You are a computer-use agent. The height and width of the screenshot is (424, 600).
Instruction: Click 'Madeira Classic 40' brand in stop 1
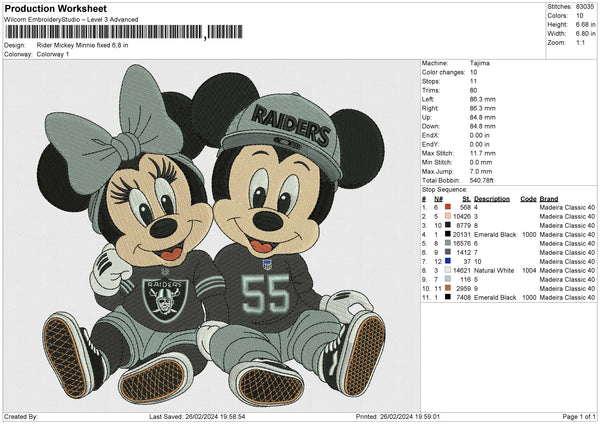pyautogui.click(x=567, y=207)
